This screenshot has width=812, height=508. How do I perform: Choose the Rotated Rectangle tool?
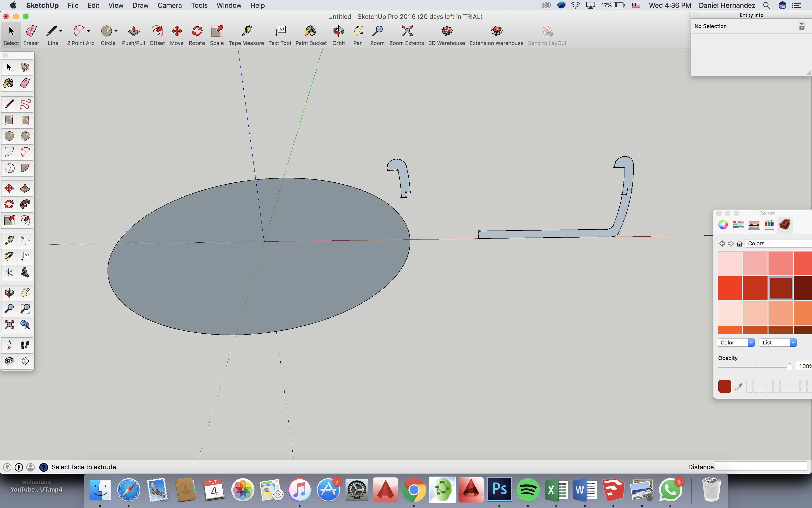pos(25,120)
